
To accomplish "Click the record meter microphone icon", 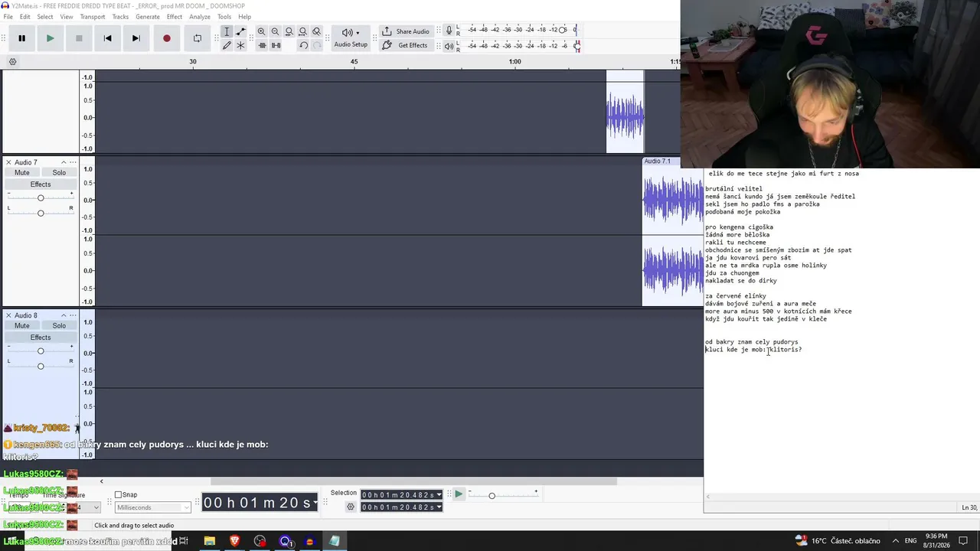I will (449, 31).
